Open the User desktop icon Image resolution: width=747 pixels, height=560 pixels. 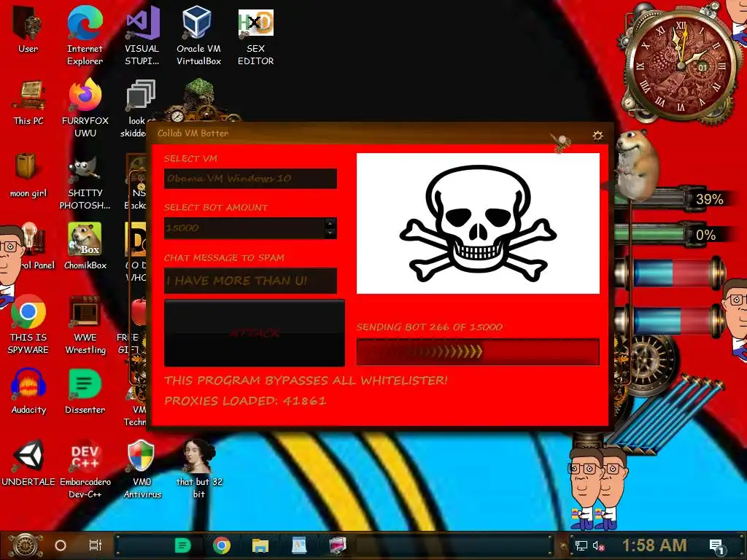point(28,29)
